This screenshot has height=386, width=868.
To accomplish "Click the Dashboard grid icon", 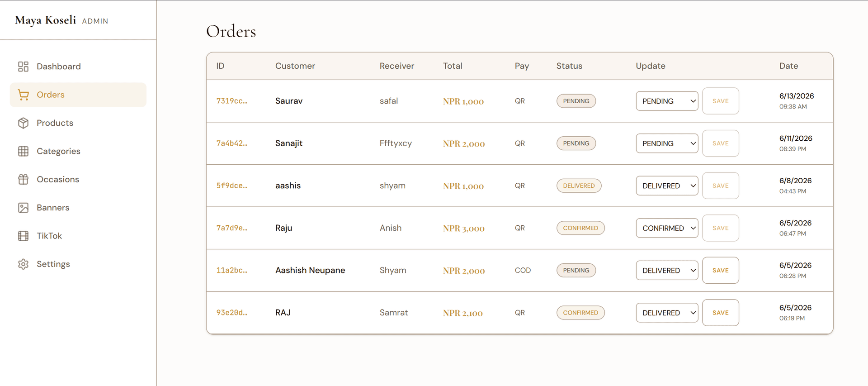I will 23,67.
